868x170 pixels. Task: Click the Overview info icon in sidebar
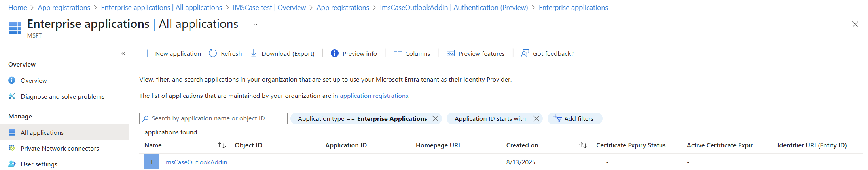(x=12, y=80)
